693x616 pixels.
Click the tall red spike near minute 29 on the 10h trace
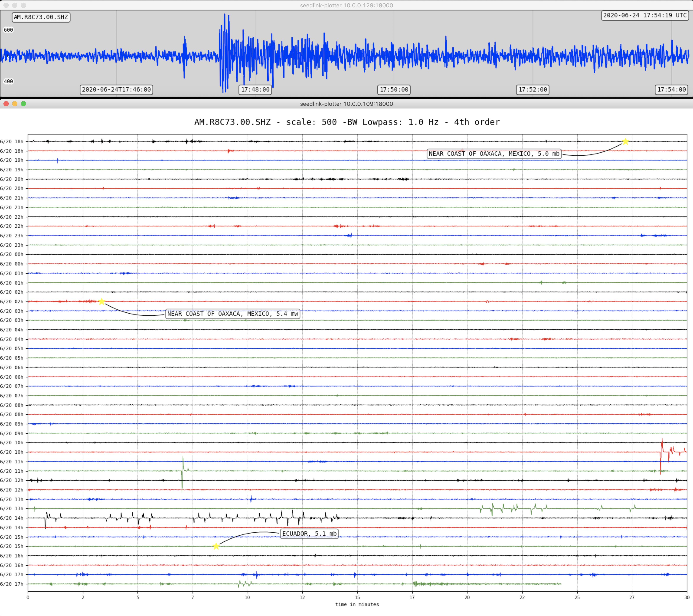coord(662,456)
